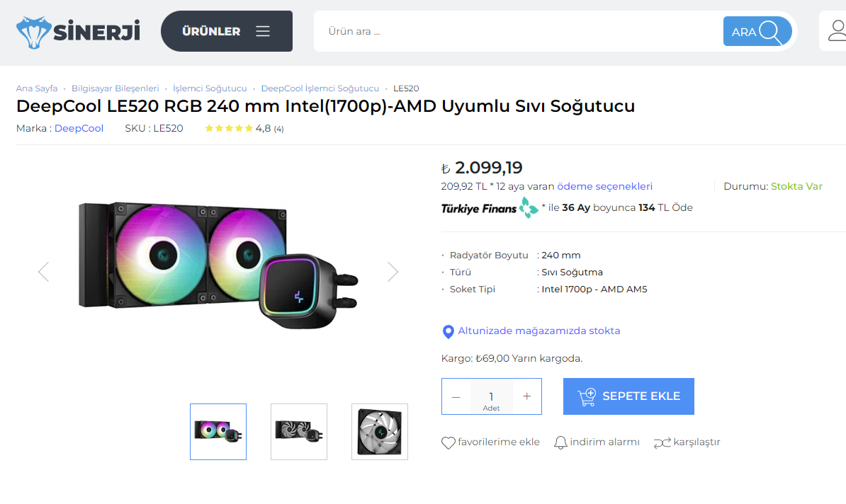The image size is (846, 504).
Task: Click the karşılaştır compare arrows icon
Action: tap(662, 442)
